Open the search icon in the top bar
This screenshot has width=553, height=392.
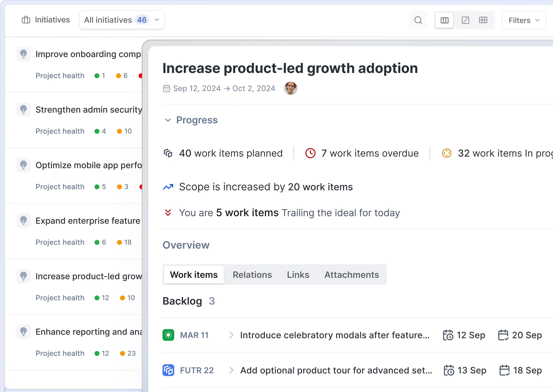(x=418, y=20)
